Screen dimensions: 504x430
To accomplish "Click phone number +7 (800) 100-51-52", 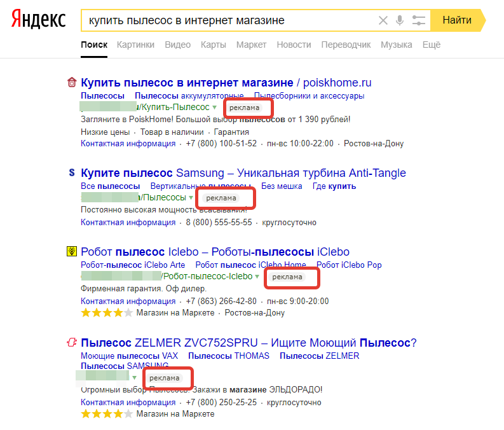I will click(x=221, y=144).
